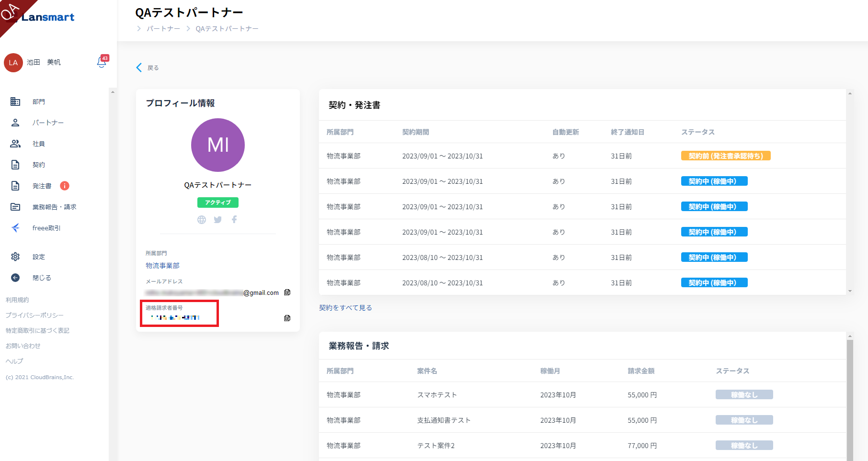The width and height of the screenshot is (868, 461).
Task: Open freee取引 menu in sidebar
Action: tap(46, 228)
